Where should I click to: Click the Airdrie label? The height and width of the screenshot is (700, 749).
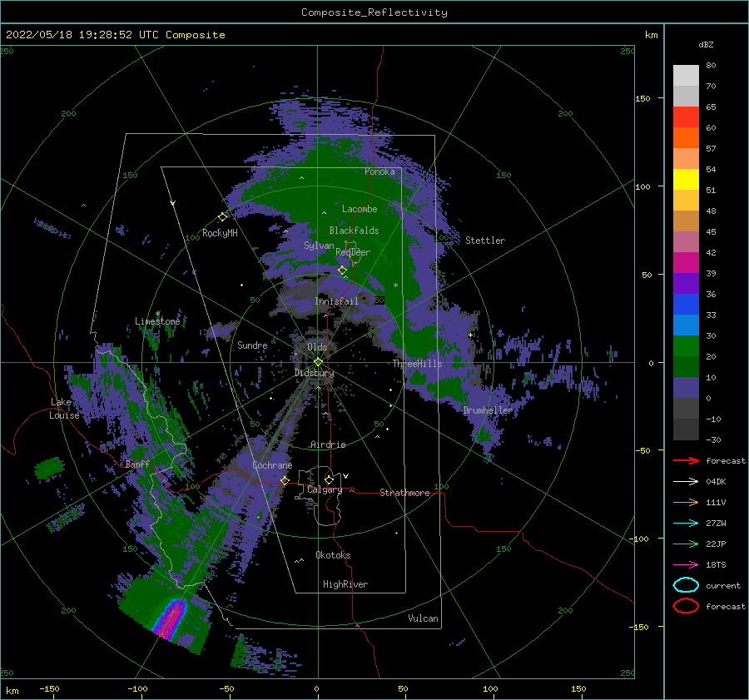coord(328,444)
